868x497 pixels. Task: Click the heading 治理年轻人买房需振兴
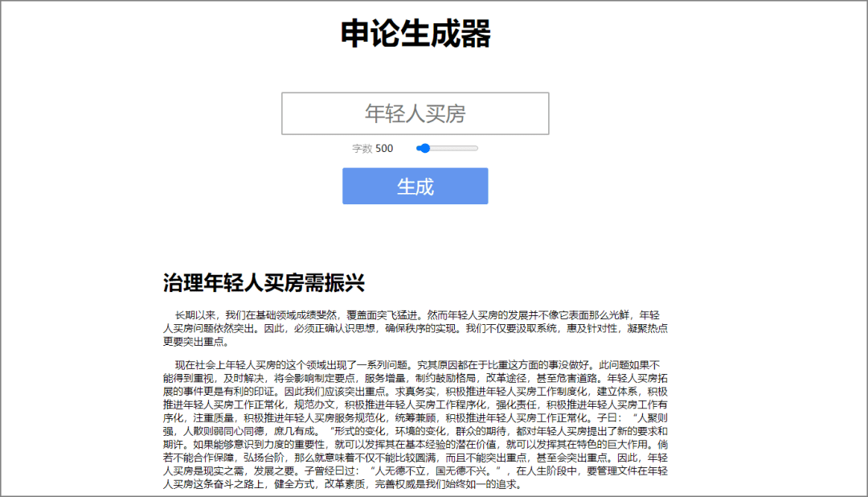(264, 283)
